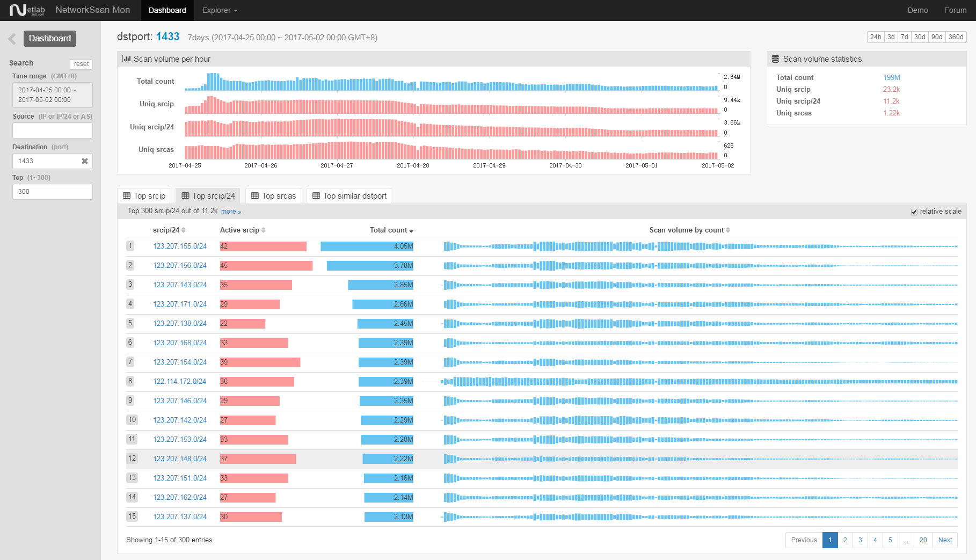Screen dimensions: 976x560
Task: Open the Top similar dstport tab
Action: click(x=349, y=196)
